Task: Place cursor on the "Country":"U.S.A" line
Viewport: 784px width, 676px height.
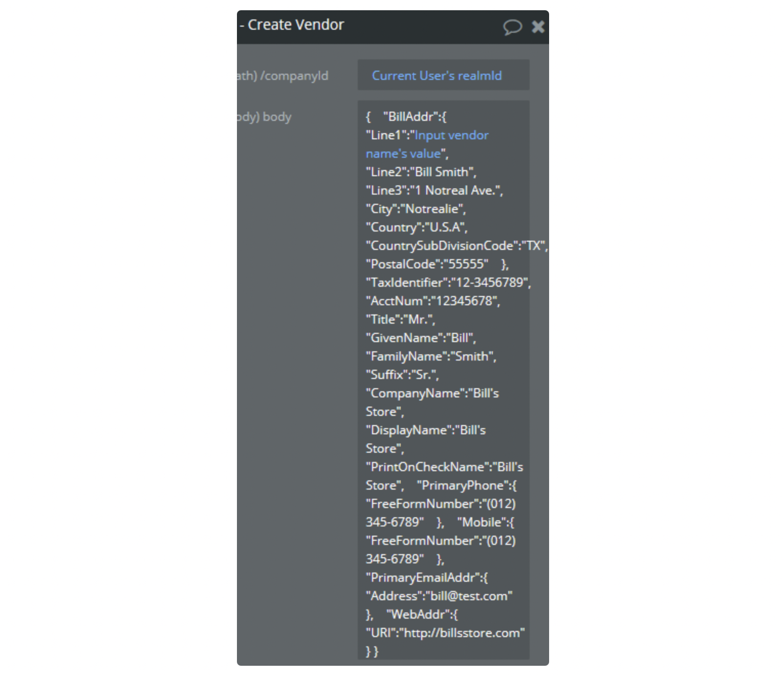Action: point(417,227)
